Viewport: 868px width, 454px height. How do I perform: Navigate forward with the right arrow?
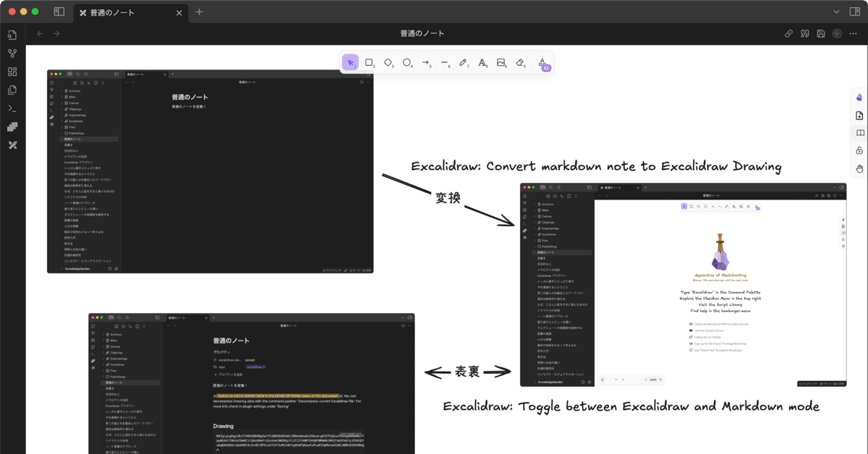click(x=56, y=33)
